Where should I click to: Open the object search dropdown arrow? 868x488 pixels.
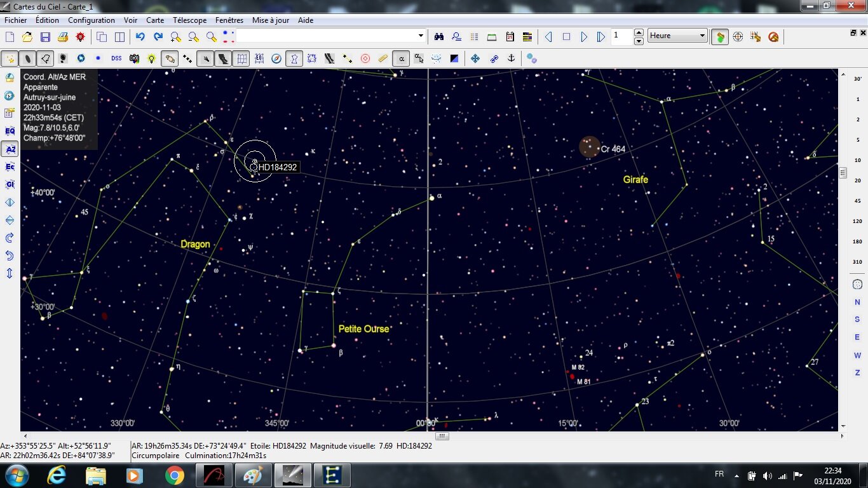point(421,36)
